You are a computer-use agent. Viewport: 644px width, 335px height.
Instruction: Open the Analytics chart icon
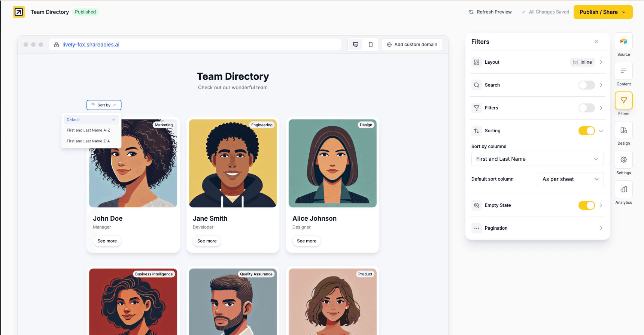[623, 190]
